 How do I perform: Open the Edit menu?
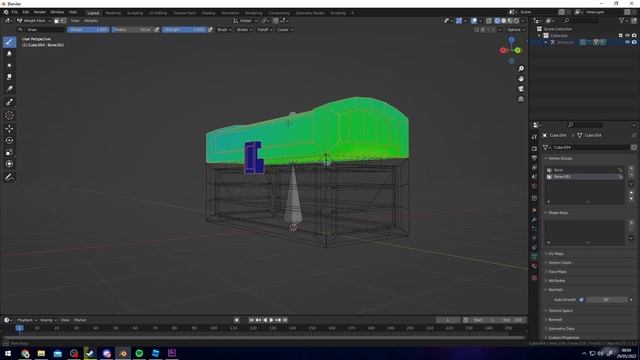(x=26, y=12)
